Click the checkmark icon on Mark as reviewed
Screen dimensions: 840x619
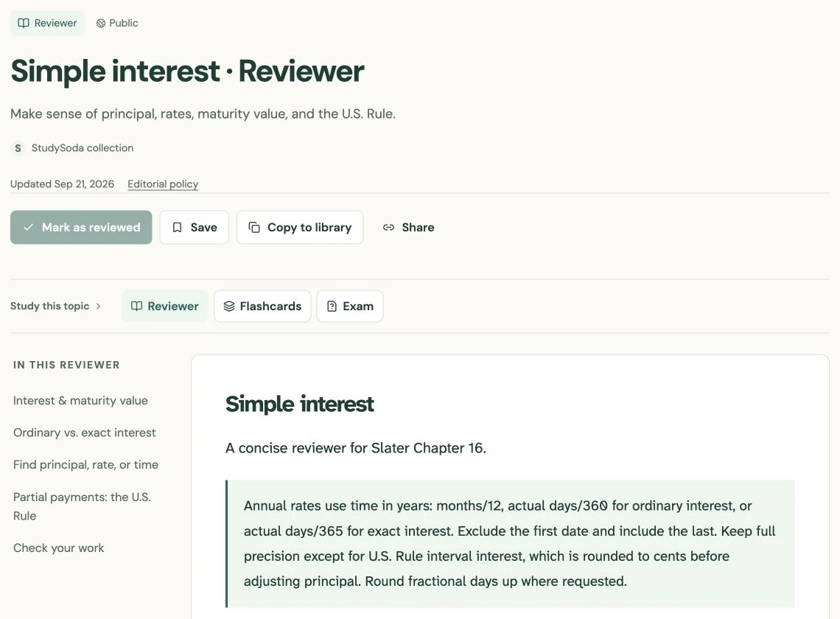tap(29, 227)
